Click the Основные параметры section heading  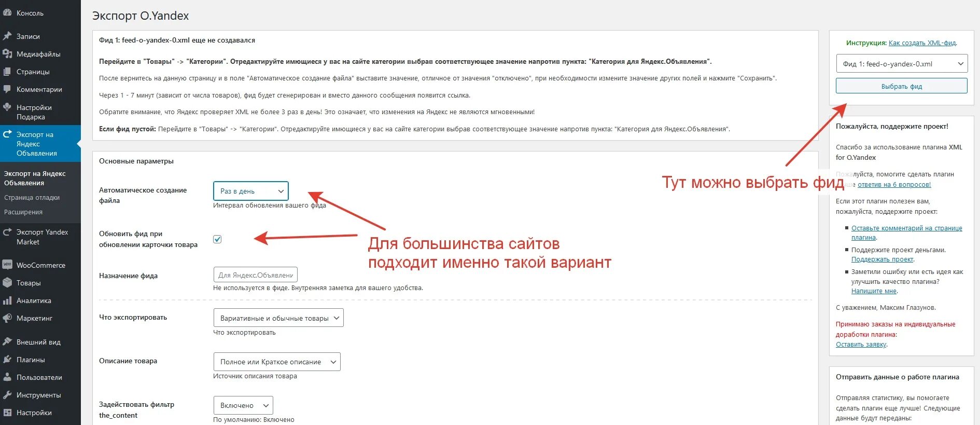[x=136, y=161]
